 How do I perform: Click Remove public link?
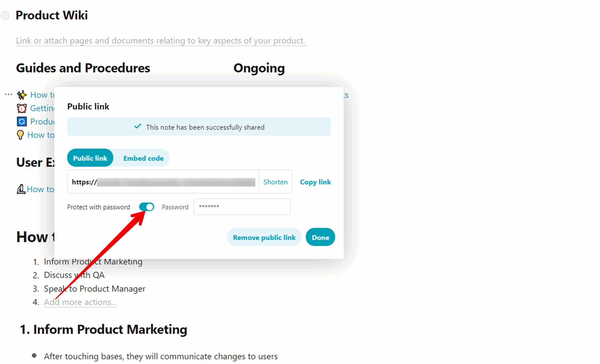tap(264, 237)
